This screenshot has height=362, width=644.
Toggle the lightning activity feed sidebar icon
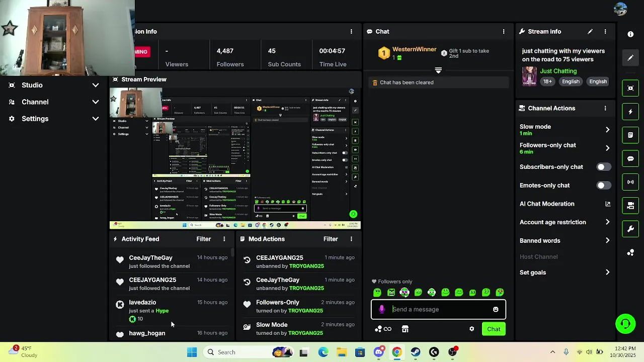[x=630, y=112]
